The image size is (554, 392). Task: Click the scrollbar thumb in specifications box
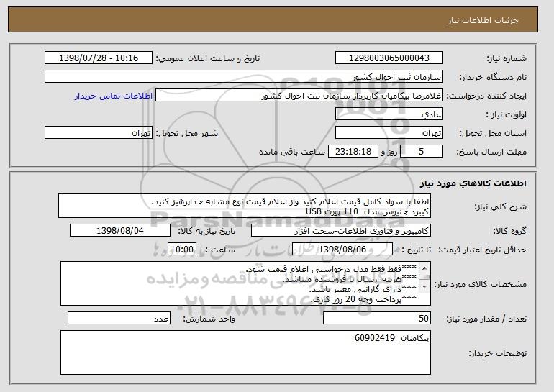pyautogui.click(x=424, y=278)
